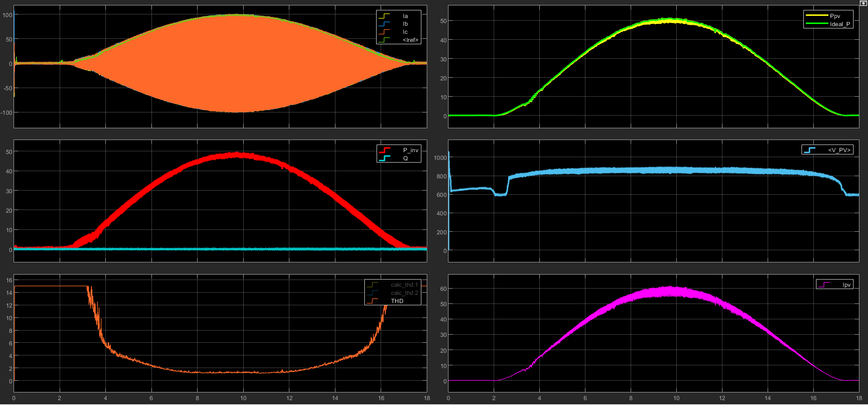Click the blue step icon beside <V_PV>
This screenshot has width=868, height=406.
810,150
